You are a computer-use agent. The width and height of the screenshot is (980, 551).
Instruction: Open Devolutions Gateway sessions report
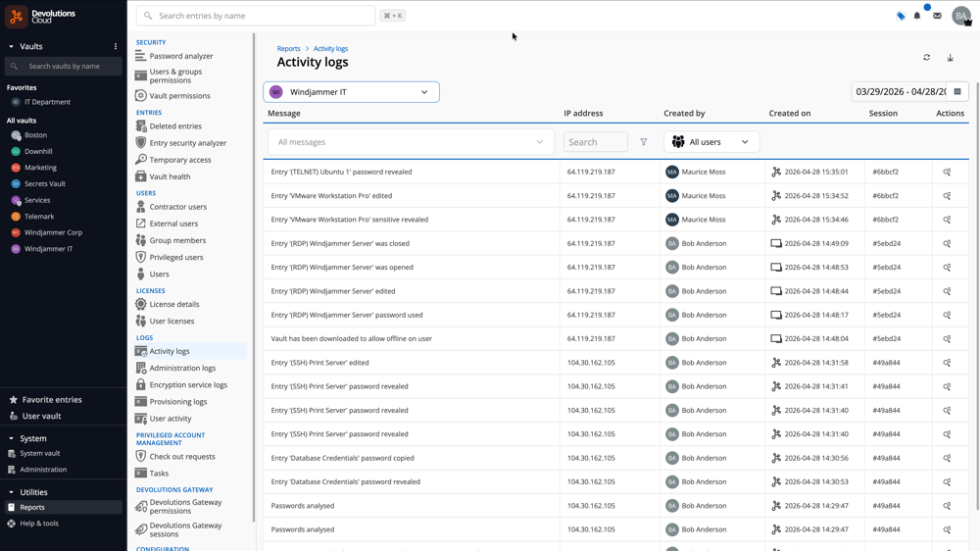coord(185,529)
